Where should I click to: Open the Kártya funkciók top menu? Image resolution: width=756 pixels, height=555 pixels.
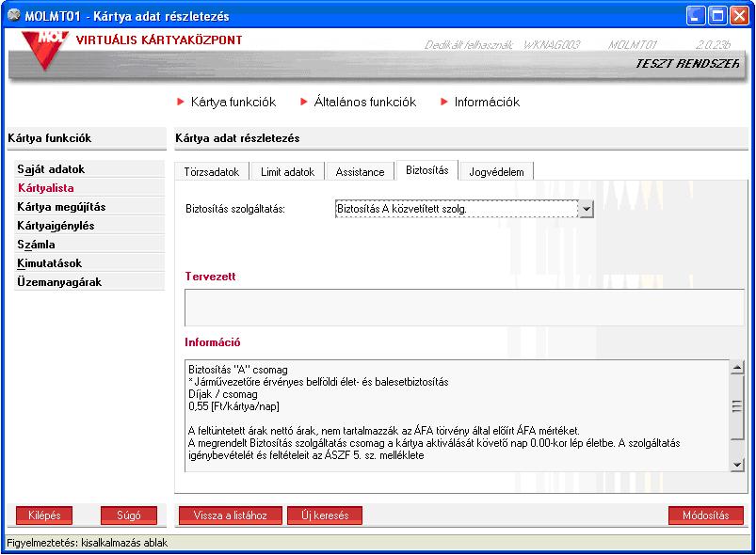(x=227, y=102)
